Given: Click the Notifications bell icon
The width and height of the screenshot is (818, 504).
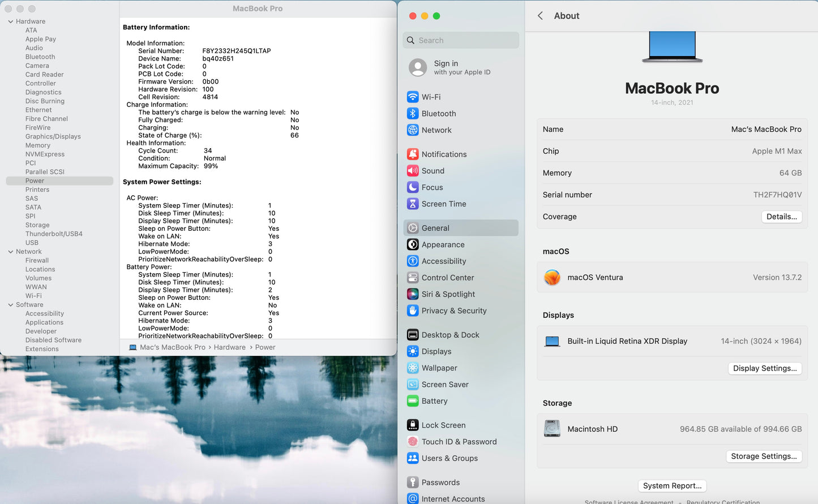Looking at the screenshot, I should [413, 154].
